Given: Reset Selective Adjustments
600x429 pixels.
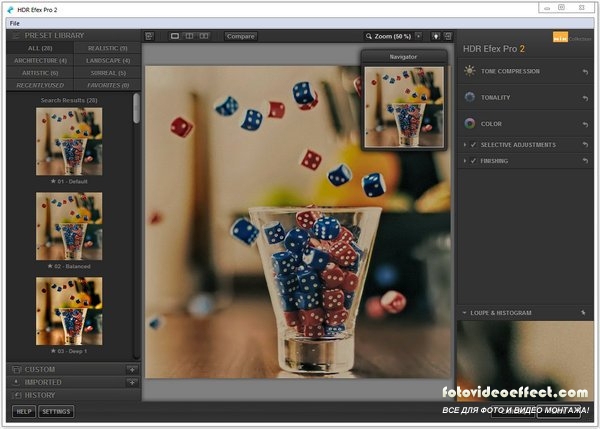Looking at the screenshot, I should click(585, 145).
